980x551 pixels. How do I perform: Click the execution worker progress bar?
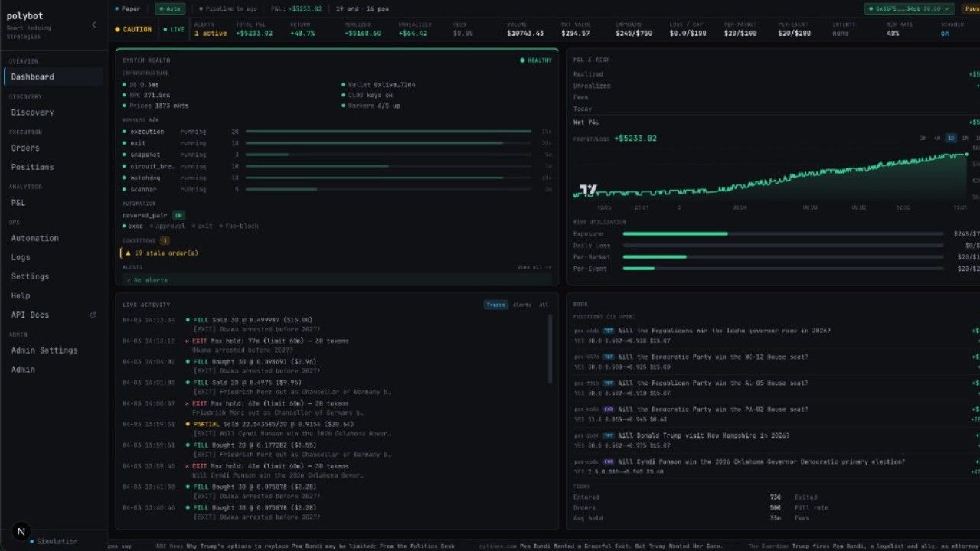pyautogui.click(x=388, y=132)
